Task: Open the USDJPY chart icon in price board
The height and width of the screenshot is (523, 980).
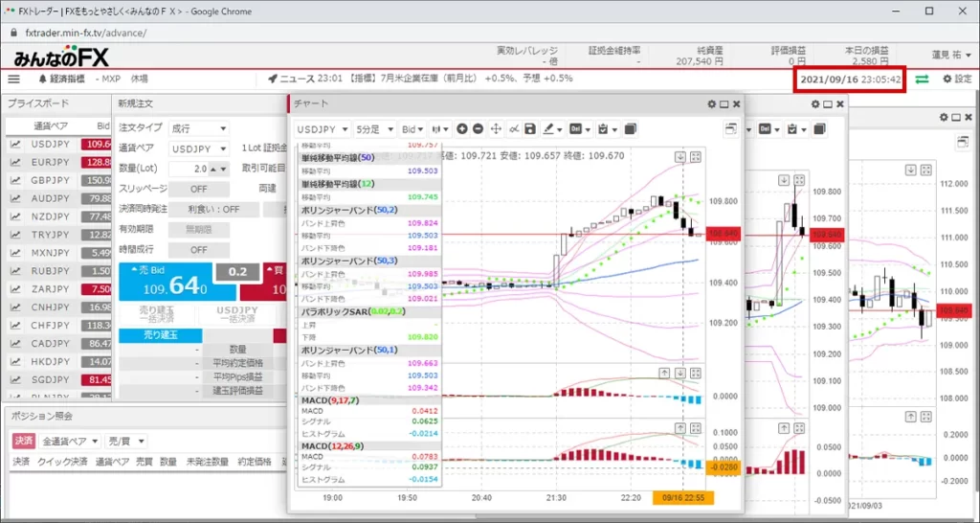Action: click(16, 144)
